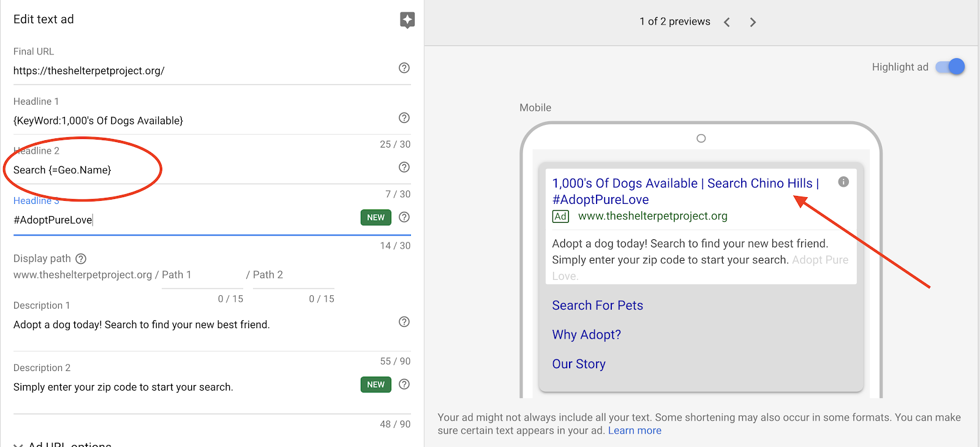Open the Our Story sitelink
The width and height of the screenshot is (980, 447).
[x=579, y=364]
